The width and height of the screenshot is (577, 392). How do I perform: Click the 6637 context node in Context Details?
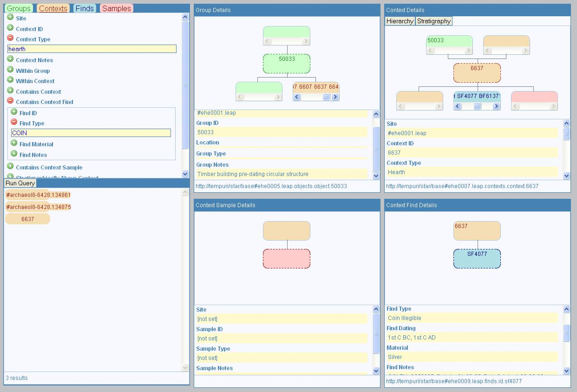[477, 73]
